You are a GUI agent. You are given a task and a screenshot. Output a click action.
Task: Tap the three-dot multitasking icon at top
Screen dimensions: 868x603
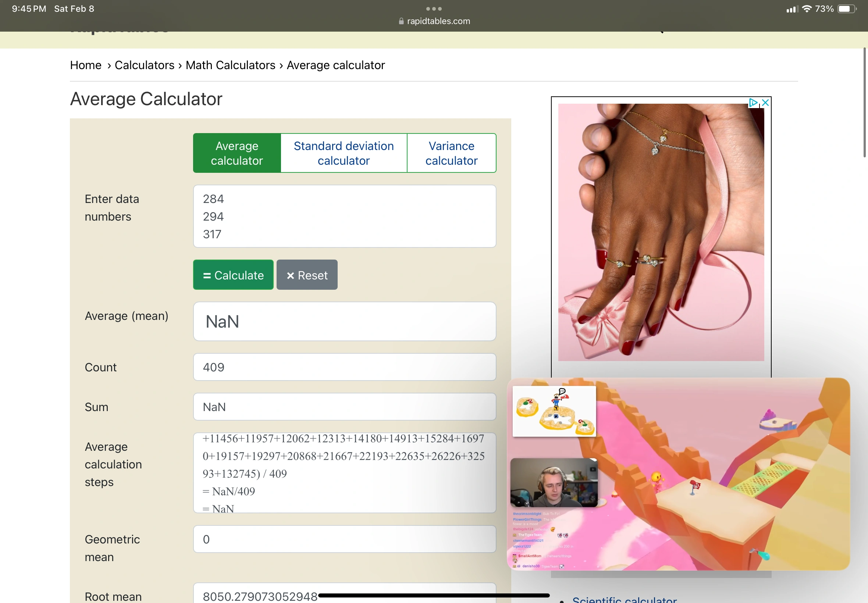click(x=434, y=9)
